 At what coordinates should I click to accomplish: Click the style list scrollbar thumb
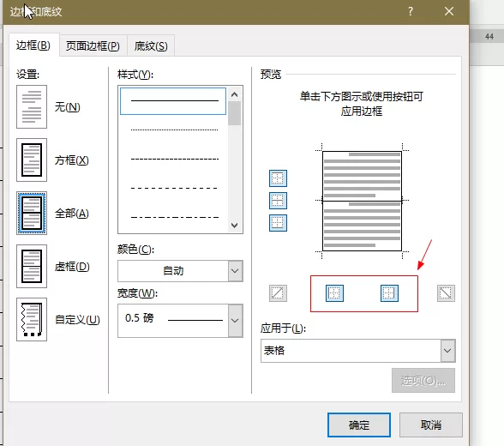coord(234,113)
